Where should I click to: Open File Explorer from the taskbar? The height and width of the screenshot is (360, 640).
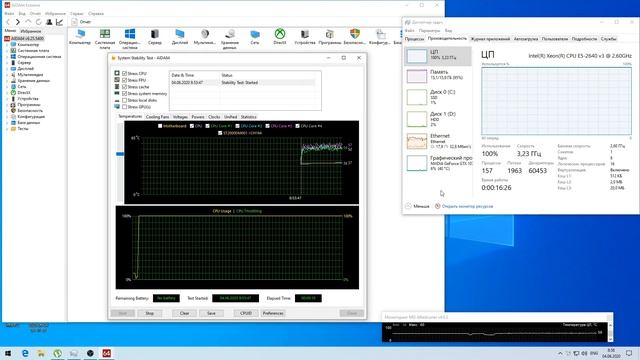click(x=41, y=353)
